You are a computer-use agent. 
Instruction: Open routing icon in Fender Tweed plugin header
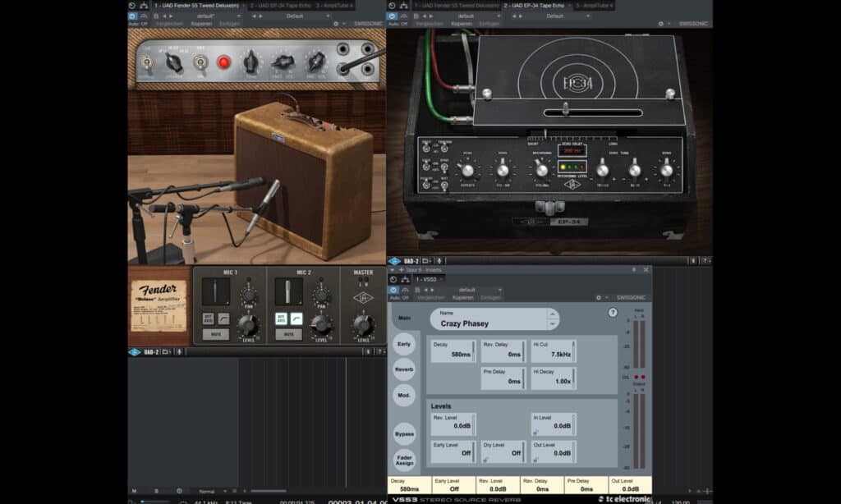pyautogui.click(x=144, y=6)
